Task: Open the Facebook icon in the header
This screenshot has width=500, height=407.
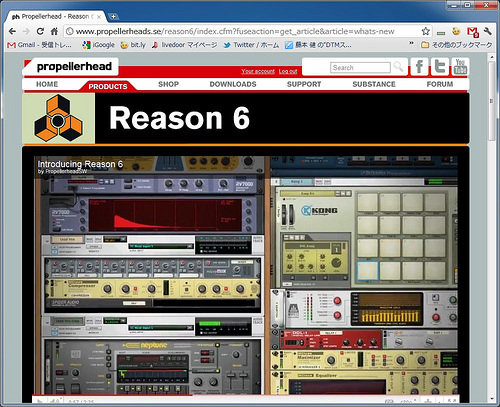Action: point(419,67)
